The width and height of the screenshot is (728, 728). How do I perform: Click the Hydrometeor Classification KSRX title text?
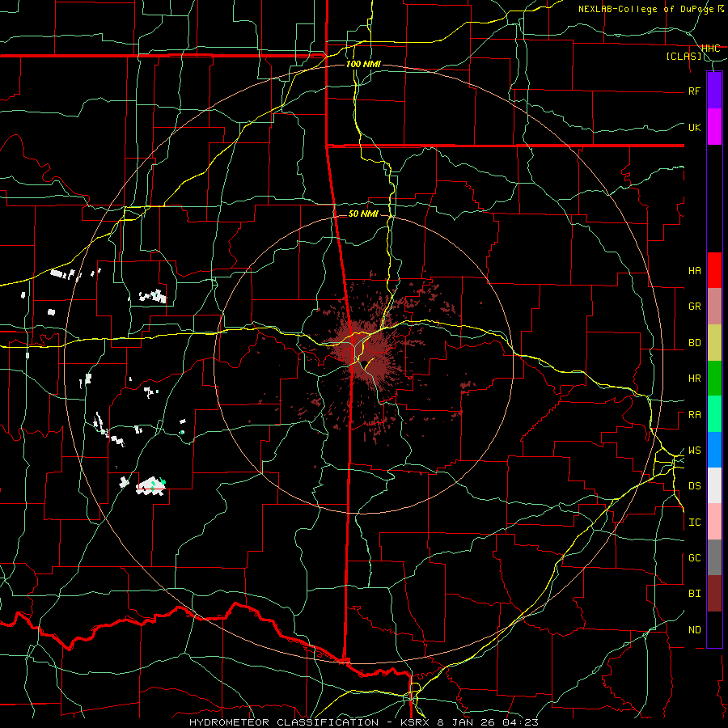363,722
